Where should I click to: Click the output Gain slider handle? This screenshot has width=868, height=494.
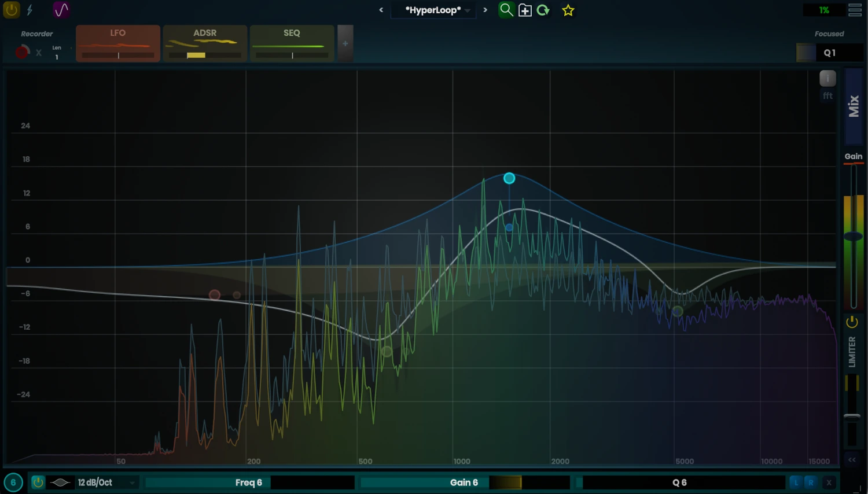854,236
